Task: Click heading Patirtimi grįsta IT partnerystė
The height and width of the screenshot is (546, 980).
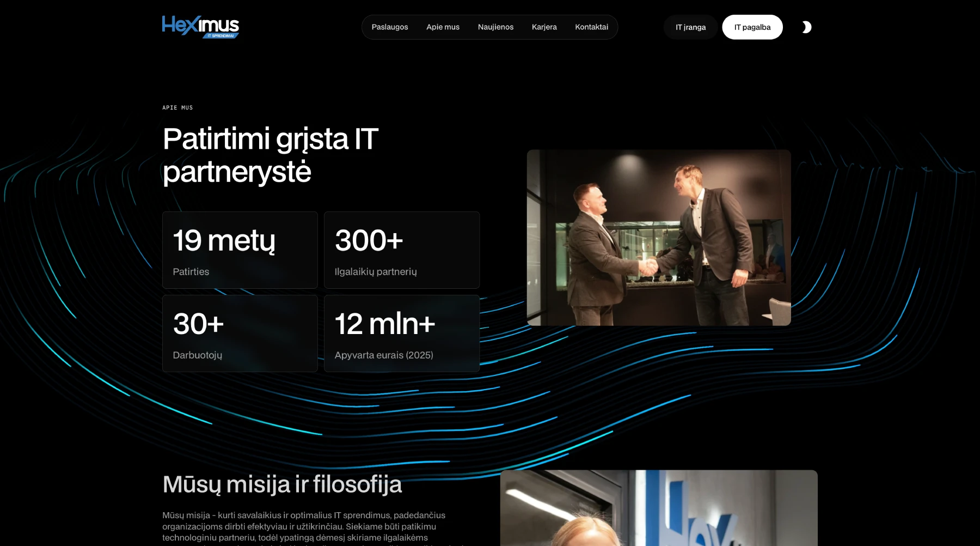Action: 270,155
